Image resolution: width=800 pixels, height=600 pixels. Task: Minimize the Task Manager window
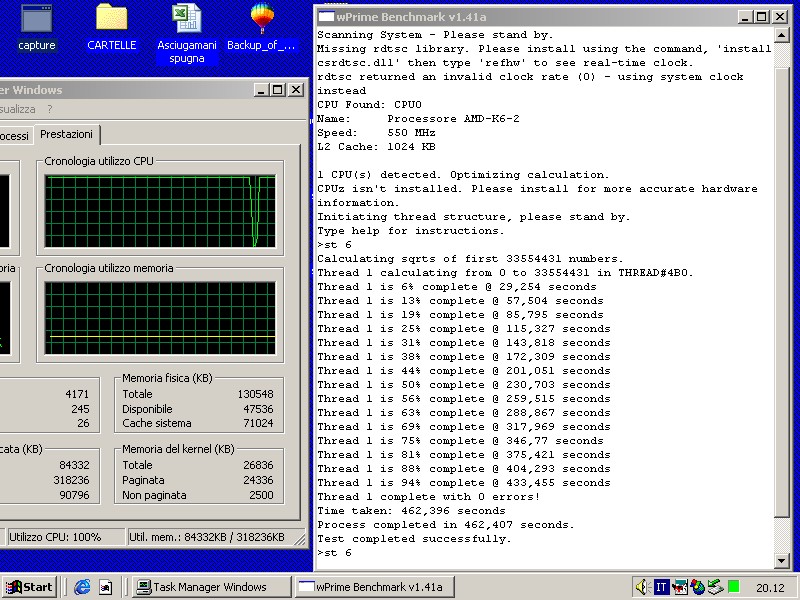pos(261,90)
